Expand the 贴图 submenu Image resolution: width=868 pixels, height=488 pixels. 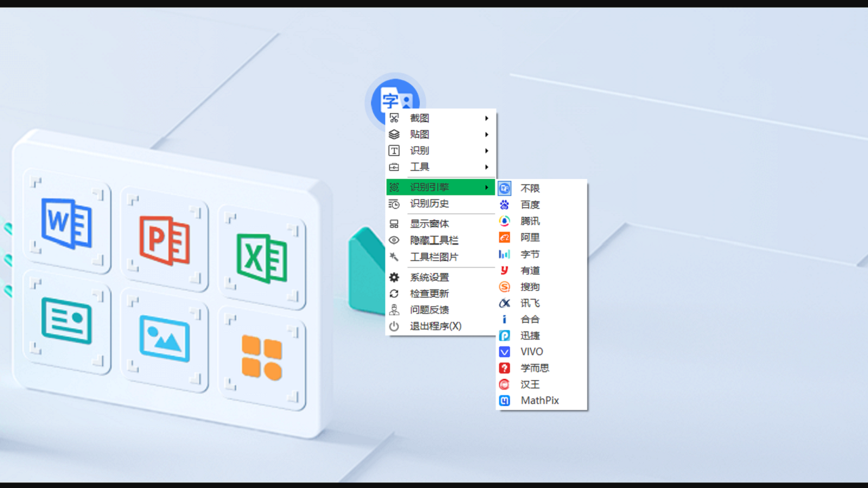(419, 134)
